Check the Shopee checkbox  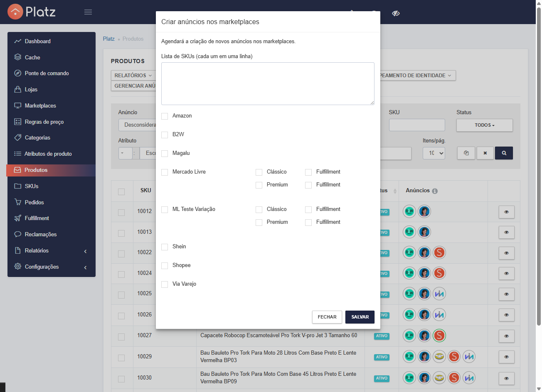(x=165, y=266)
